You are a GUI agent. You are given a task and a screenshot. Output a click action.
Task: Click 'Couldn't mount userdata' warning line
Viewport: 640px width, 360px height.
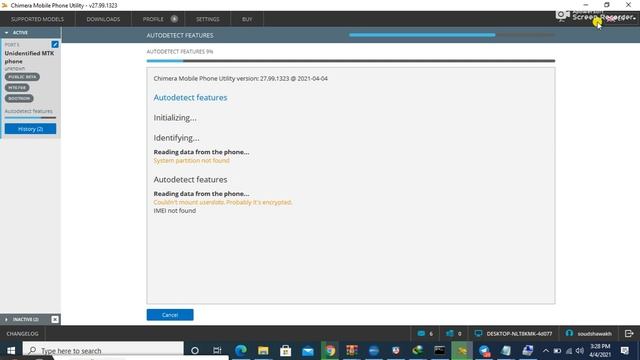click(223, 202)
